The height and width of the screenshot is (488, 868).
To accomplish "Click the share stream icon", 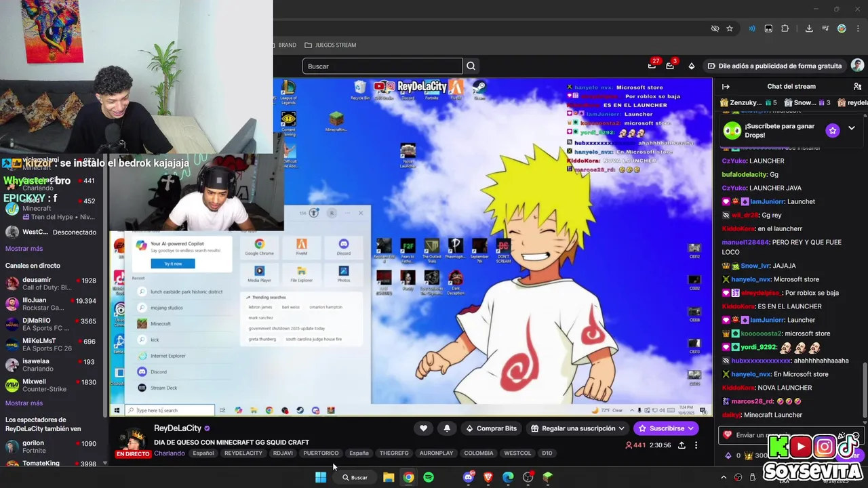I will pyautogui.click(x=682, y=445).
